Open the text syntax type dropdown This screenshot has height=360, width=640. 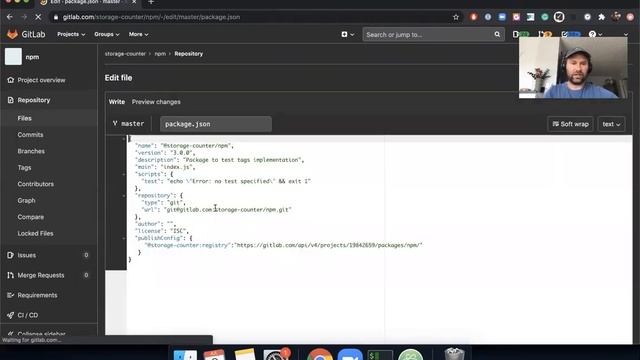coord(611,124)
